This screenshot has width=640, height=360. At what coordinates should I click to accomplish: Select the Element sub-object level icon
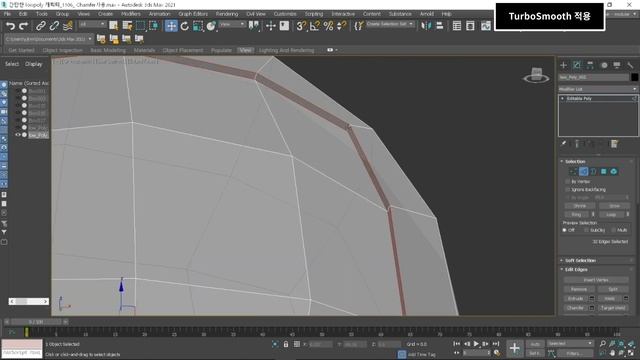[x=613, y=171]
